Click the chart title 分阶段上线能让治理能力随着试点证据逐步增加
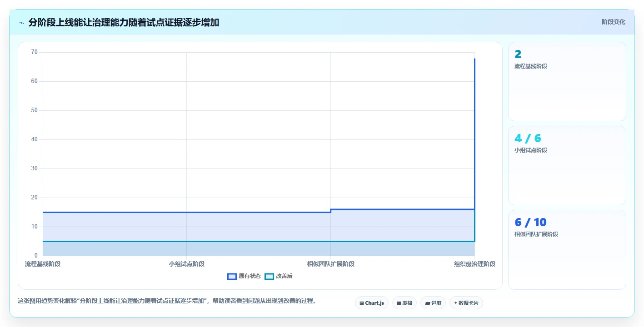 (124, 22)
